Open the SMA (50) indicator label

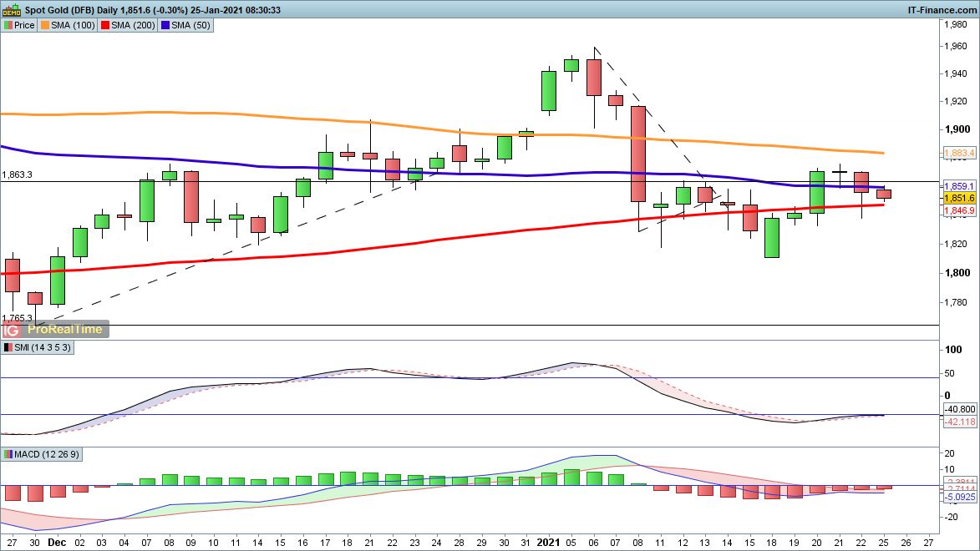point(191,26)
